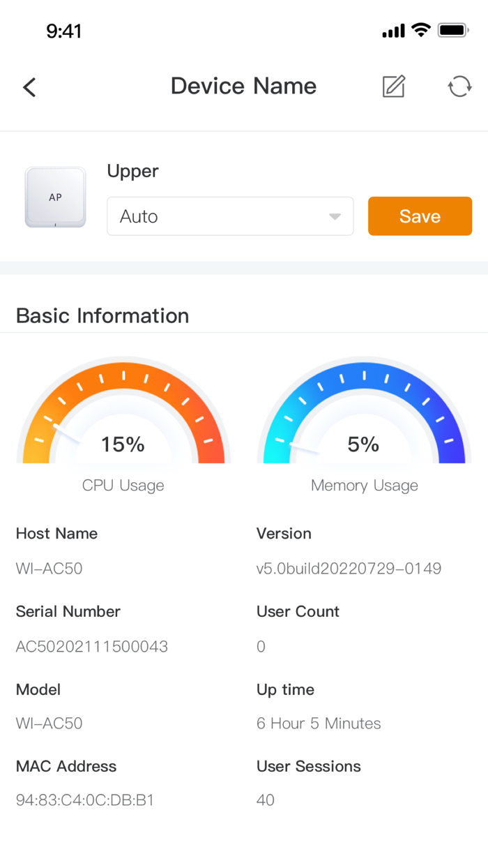Click the AP device image thumbnail
Viewport: 488px width, 868px height.
point(55,197)
